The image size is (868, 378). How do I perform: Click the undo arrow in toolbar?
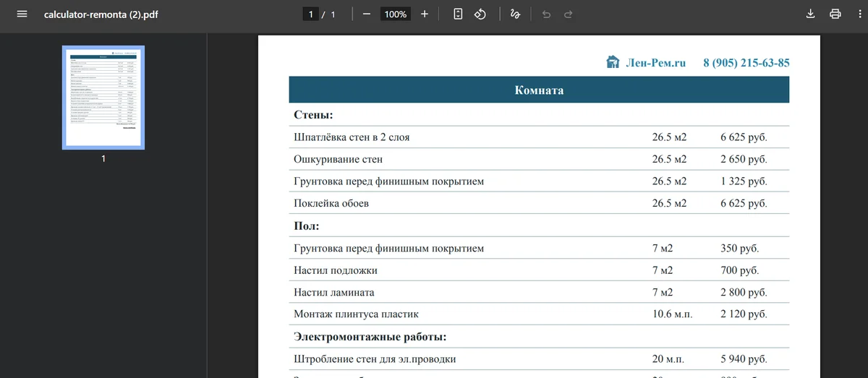(x=546, y=14)
